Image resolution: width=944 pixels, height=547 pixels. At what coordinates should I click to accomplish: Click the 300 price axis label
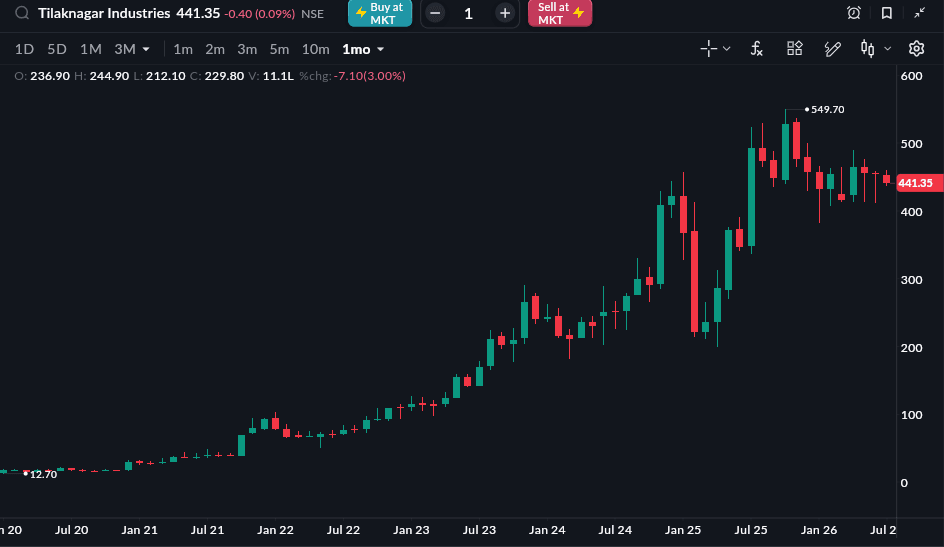911,280
